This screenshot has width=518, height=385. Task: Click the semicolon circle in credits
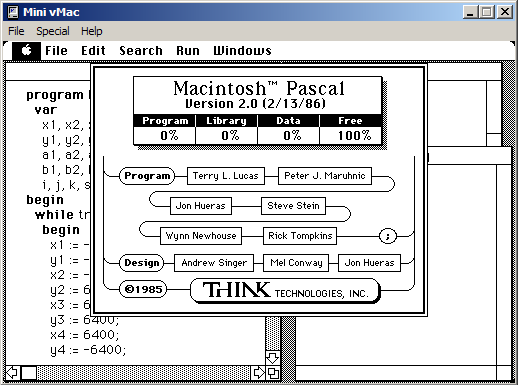pyautogui.click(x=388, y=236)
